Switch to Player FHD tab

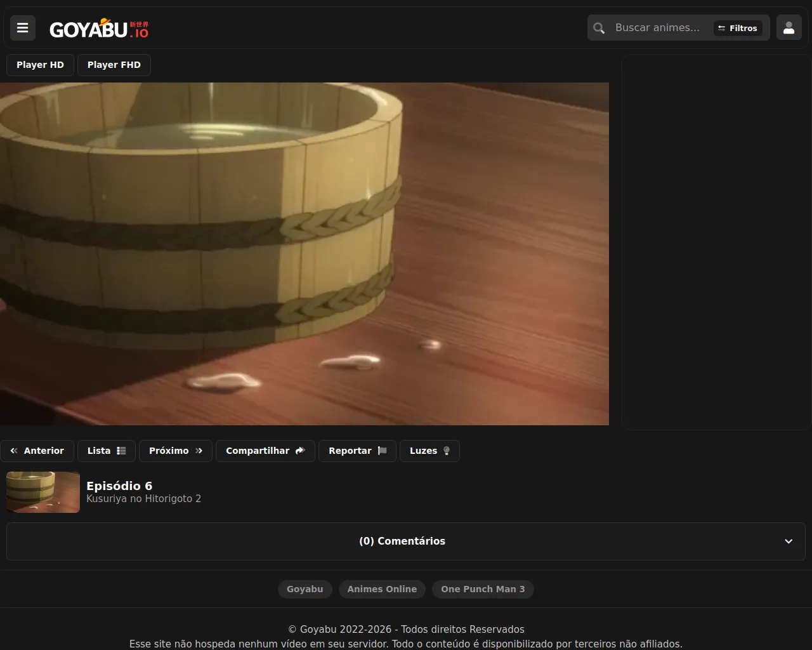tap(114, 65)
